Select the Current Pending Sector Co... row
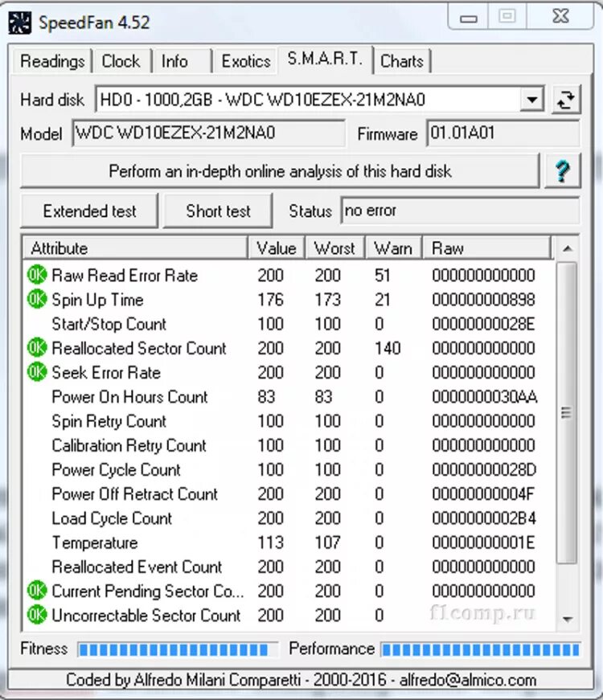This screenshot has width=603, height=700. (x=289, y=591)
